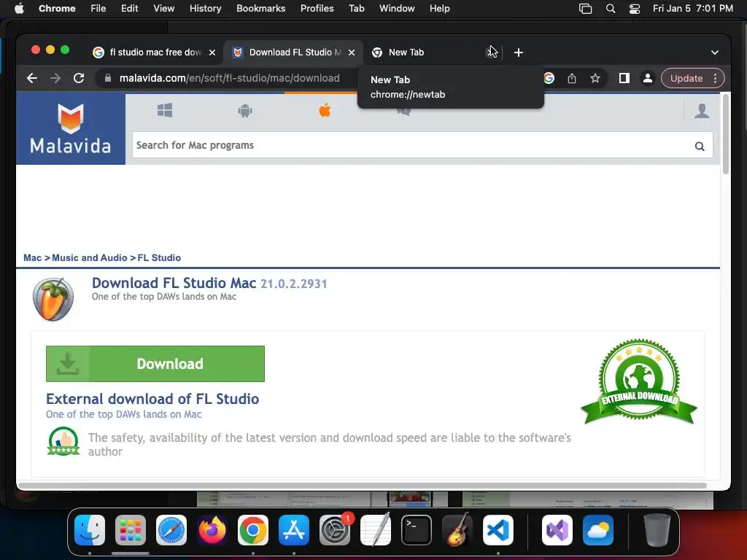Image resolution: width=747 pixels, height=560 pixels.
Task: Open Chrome three-dot menu
Action: 715,78
